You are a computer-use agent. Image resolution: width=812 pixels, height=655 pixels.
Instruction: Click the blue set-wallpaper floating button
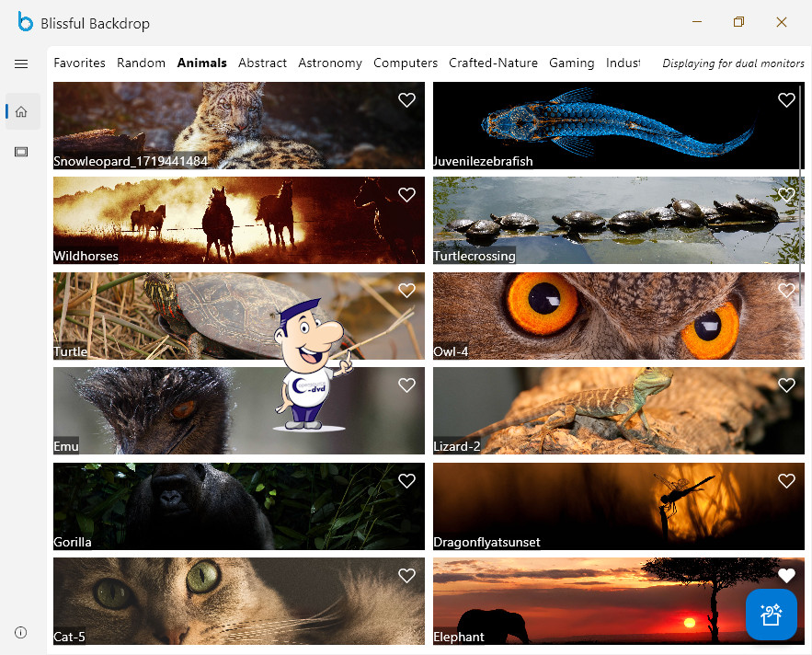[771, 614]
